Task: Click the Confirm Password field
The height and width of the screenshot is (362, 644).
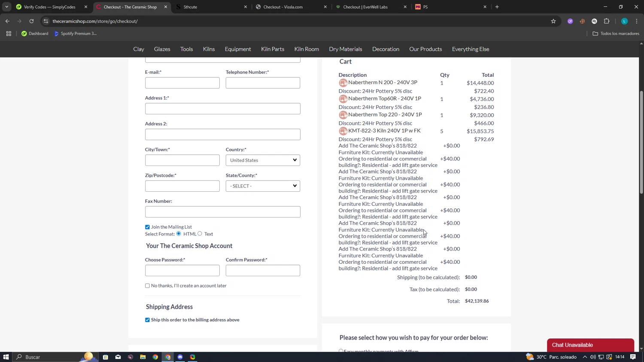Action: 263,270
